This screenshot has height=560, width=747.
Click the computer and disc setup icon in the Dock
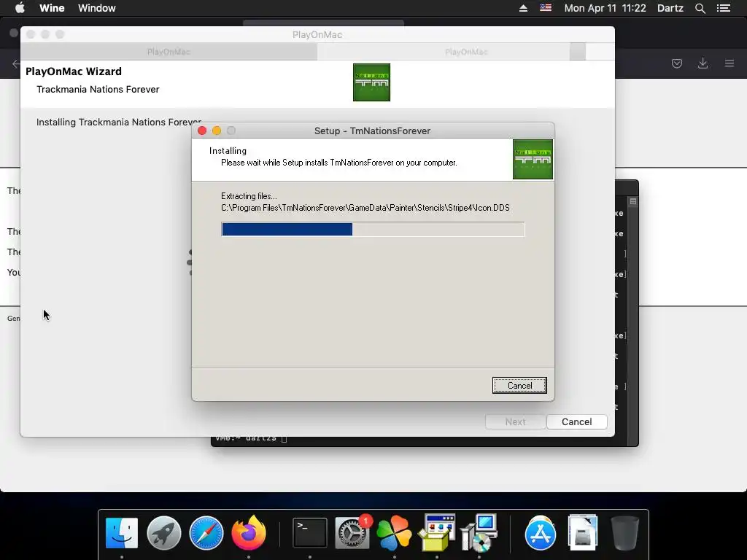479,532
